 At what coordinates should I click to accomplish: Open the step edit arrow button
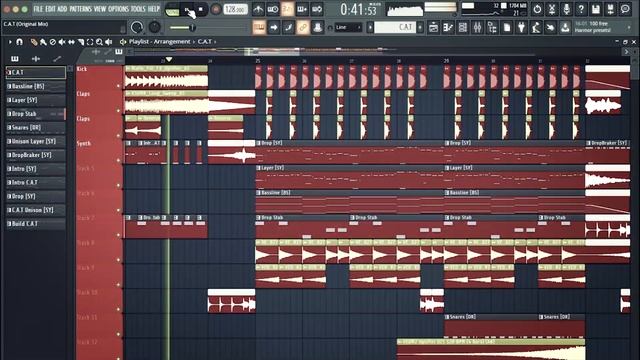pyautogui.click(x=273, y=27)
